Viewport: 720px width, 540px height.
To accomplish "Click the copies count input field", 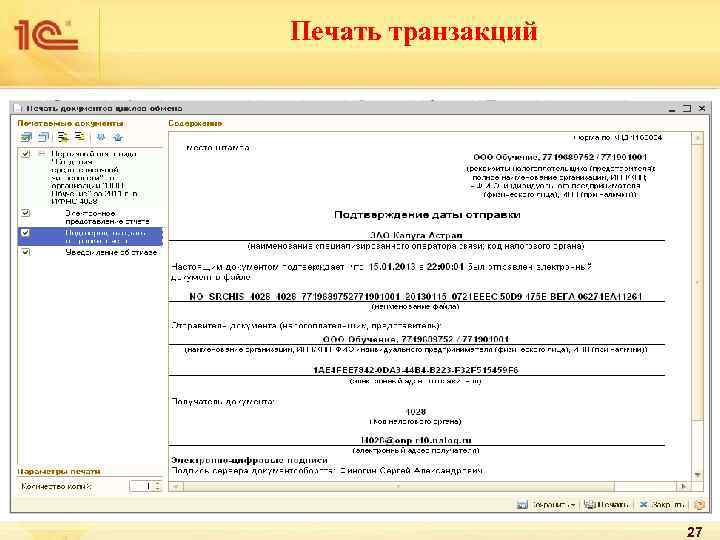I will (141, 486).
